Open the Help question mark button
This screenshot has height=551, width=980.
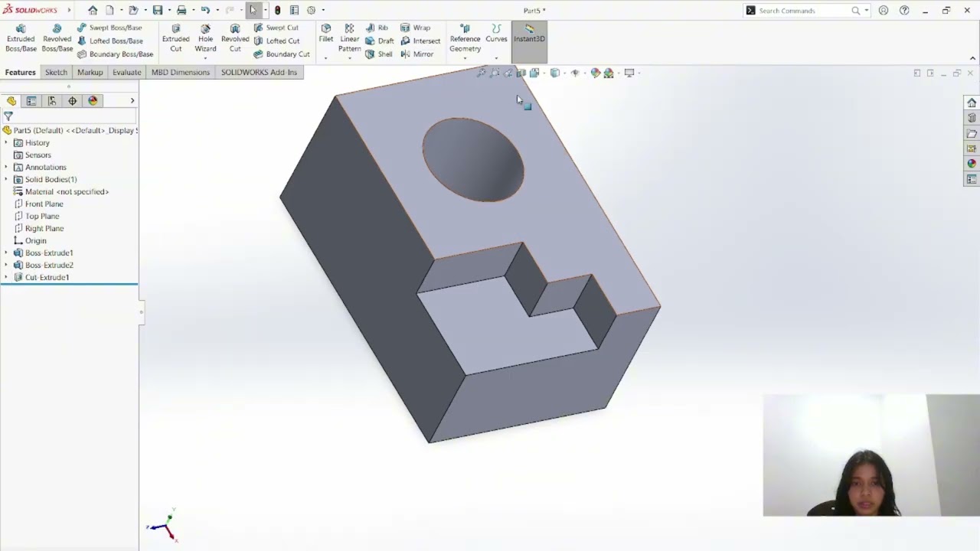click(x=904, y=11)
